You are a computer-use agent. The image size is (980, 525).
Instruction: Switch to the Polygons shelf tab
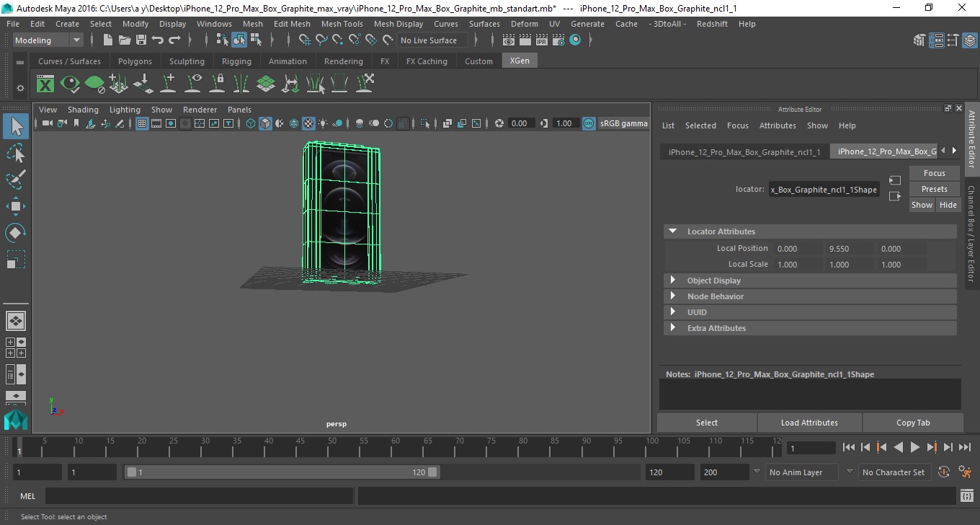(135, 61)
